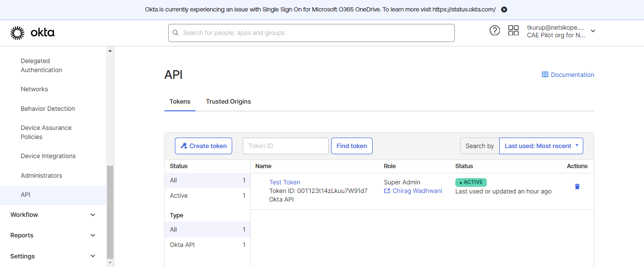The image size is (644, 267).
Task: Switch to the Trusted Origins tab
Action: tap(228, 102)
